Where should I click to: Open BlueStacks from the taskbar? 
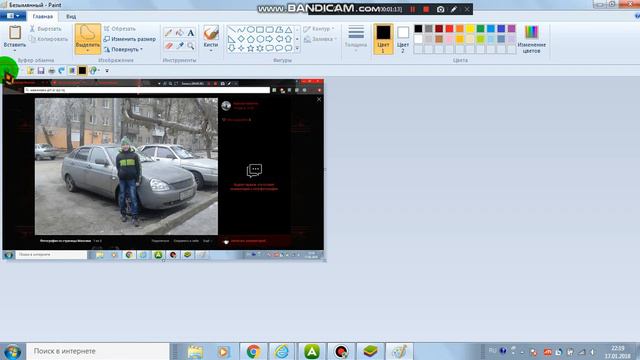370,351
